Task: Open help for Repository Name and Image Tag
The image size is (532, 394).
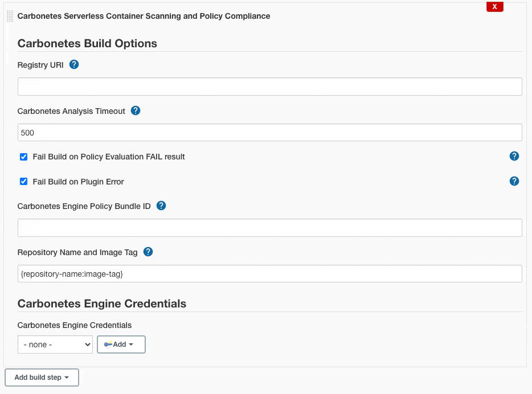Action: 148,252
